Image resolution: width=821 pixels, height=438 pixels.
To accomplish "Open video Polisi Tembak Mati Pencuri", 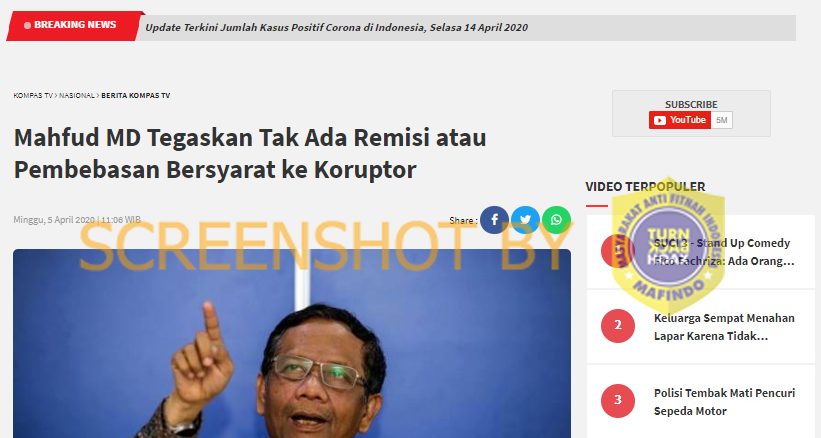I will 724,402.
